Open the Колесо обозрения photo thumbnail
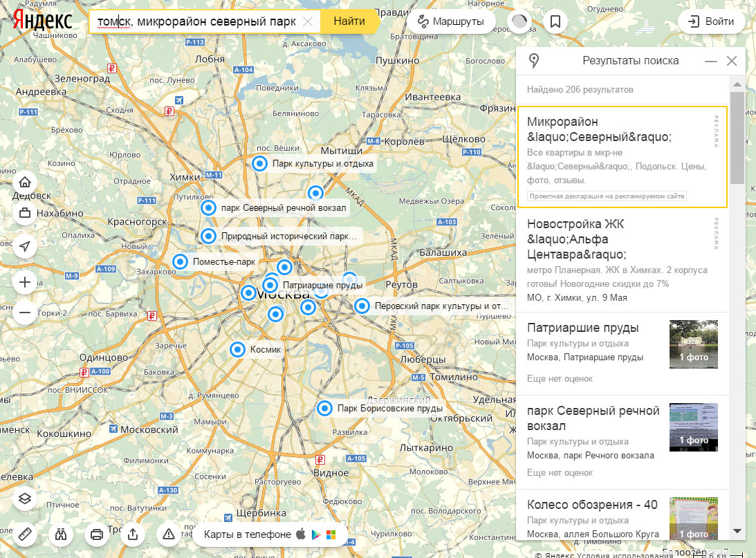Screen dimensions: 756x558 (693, 518)
